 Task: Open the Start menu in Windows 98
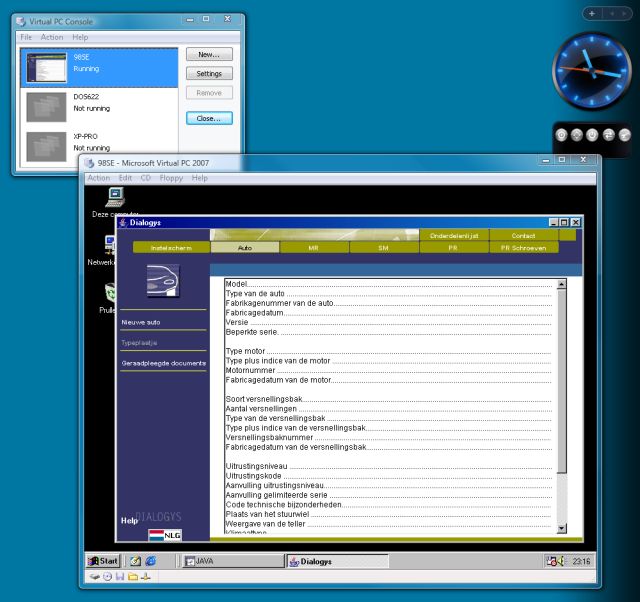point(103,561)
